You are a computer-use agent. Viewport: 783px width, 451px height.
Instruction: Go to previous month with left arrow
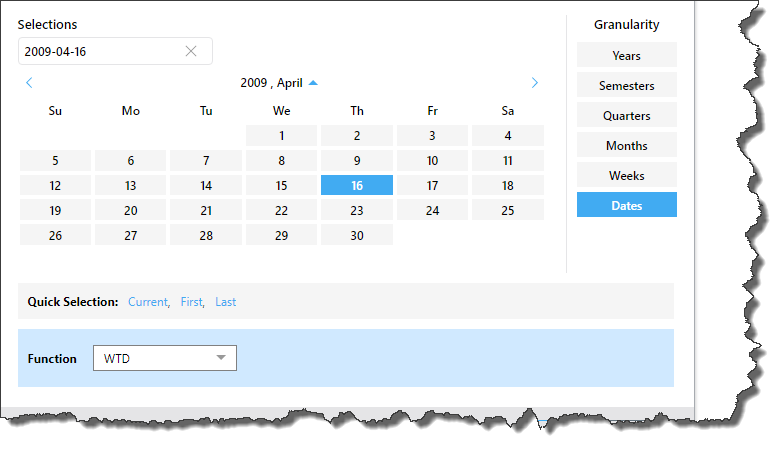(29, 83)
